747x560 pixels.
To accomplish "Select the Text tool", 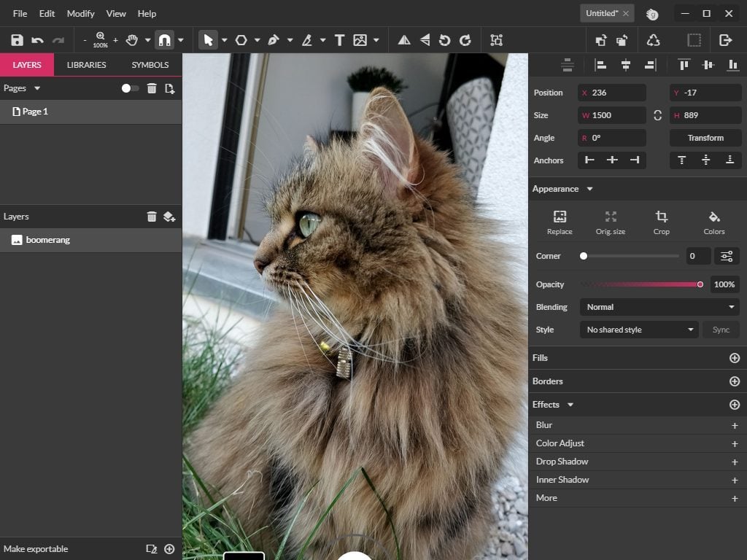I will pos(339,40).
